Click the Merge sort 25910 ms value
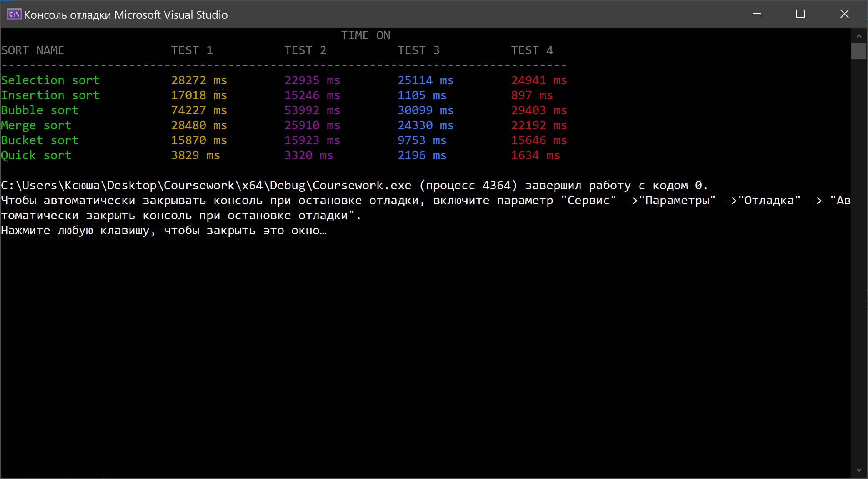 (312, 125)
